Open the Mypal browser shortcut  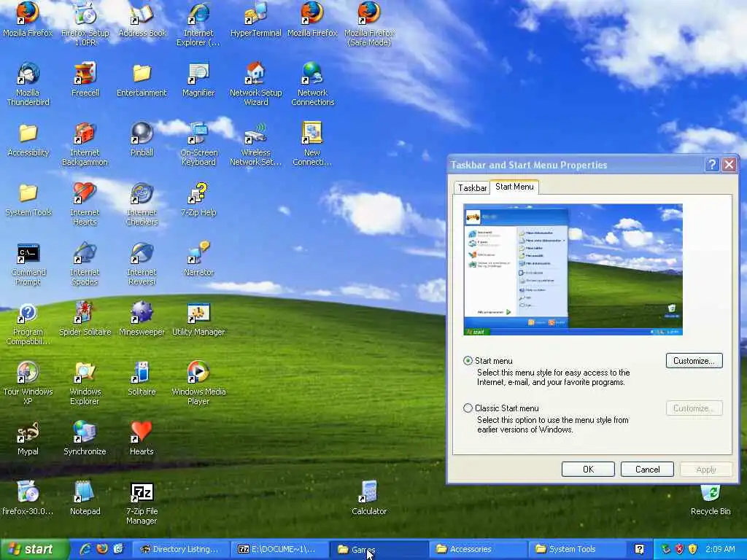coord(28,438)
